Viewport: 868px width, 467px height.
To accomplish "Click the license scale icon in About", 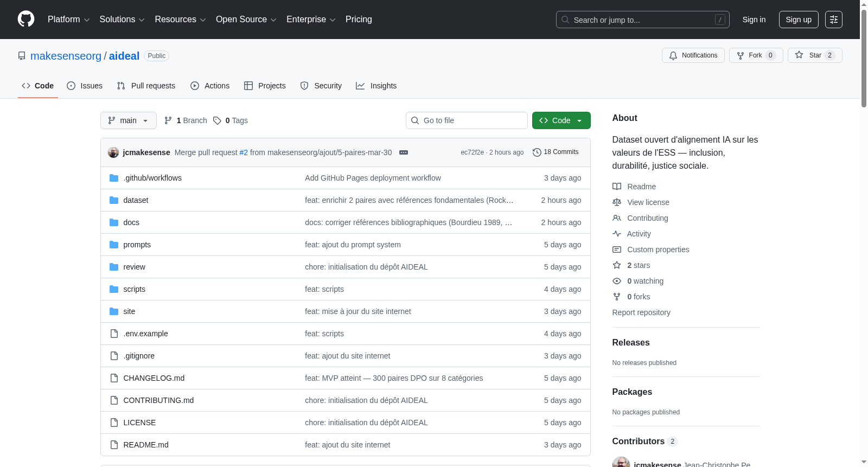I will point(617,202).
